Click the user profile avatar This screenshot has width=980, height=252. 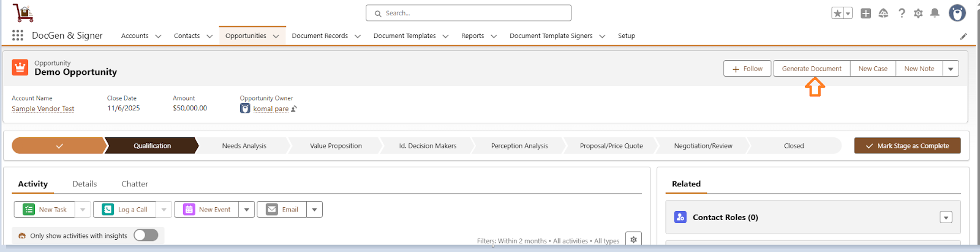click(957, 13)
